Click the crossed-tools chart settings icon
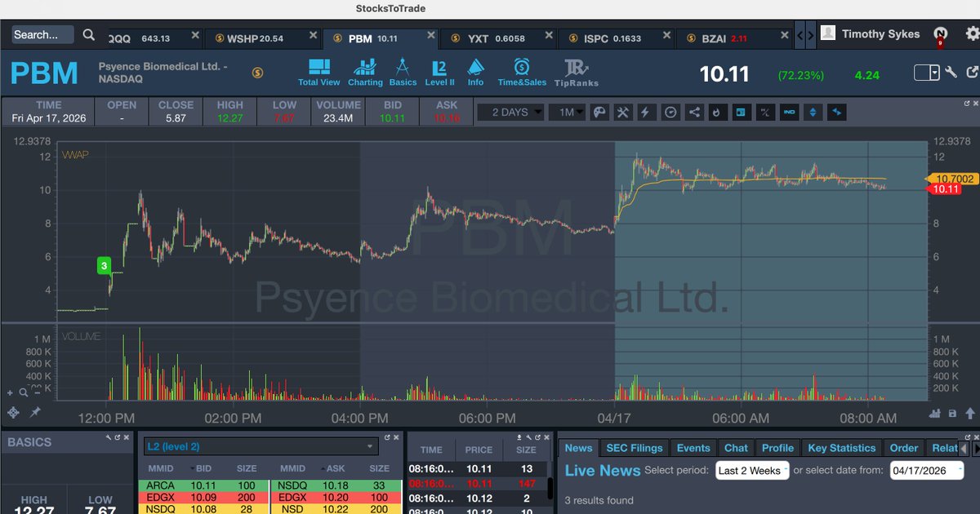980x514 pixels. 623,112
